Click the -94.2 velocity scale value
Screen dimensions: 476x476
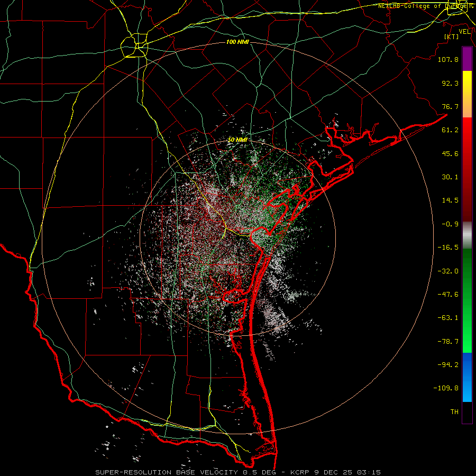tap(448, 365)
